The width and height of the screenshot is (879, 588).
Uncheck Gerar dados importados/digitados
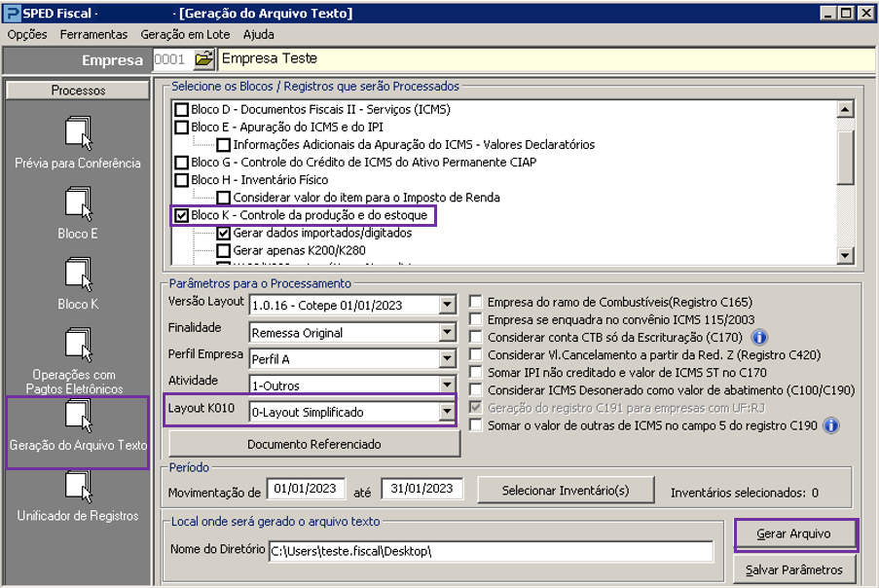point(224,234)
